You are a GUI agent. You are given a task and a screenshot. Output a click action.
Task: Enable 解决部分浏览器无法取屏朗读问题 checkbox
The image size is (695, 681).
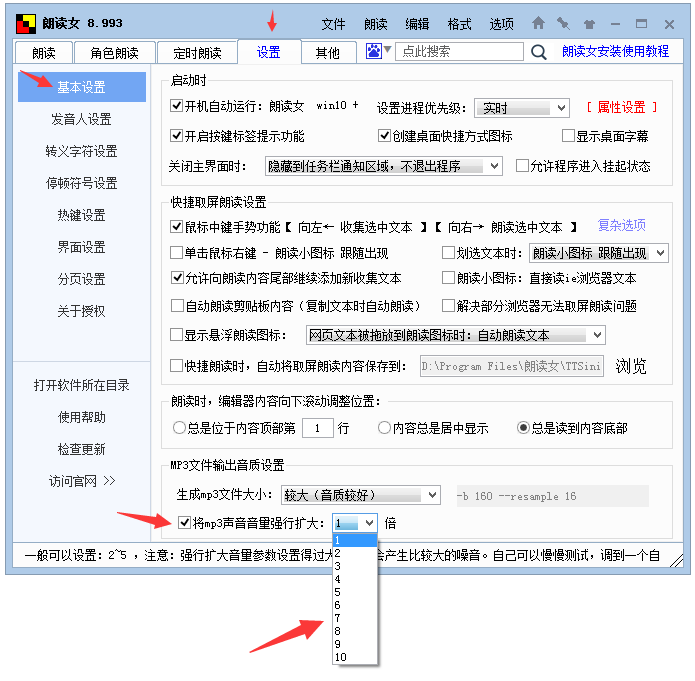point(449,305)
